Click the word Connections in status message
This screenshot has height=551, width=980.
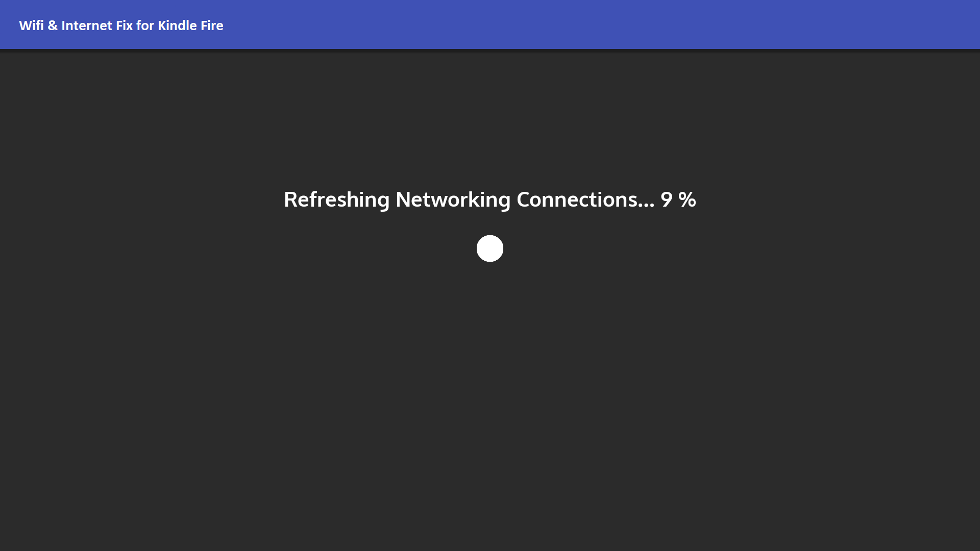[577, 199]
